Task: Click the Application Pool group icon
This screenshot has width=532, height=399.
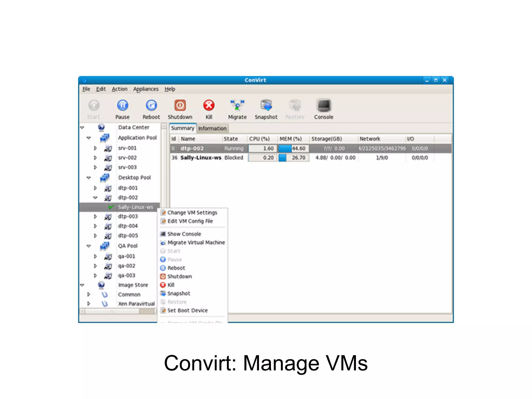Action: click(105, 138)
